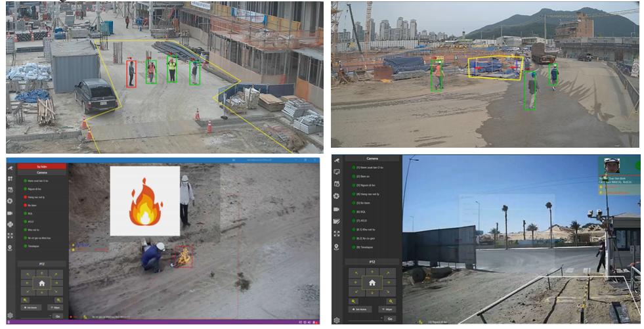Collapse the PTZ panel header in gate-camera window
Image resolution: width=644 pixels, height=329 pixels.
tap(372, 261)
